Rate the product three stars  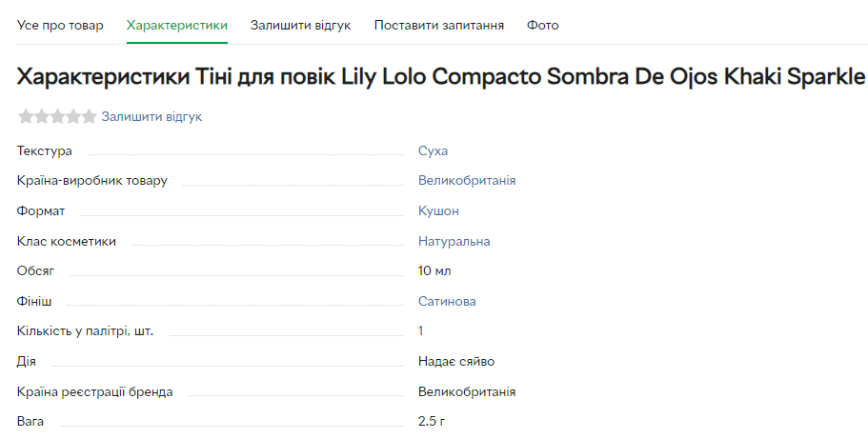pyautogui.click(x=57, y=117)
